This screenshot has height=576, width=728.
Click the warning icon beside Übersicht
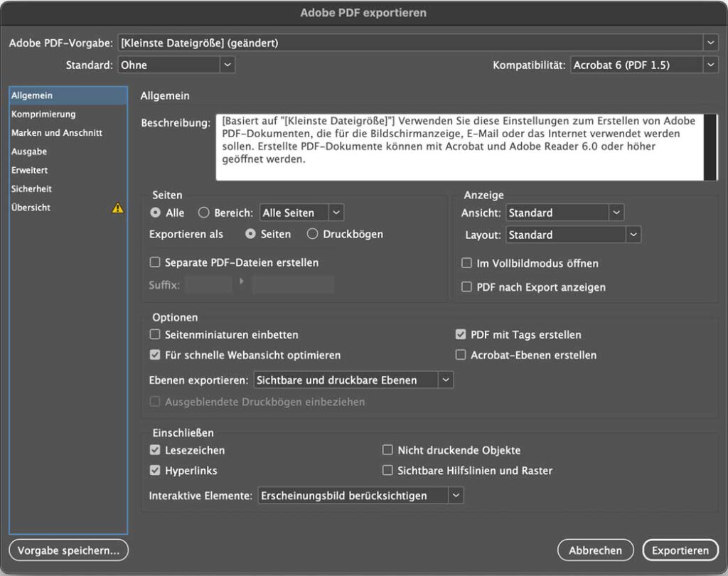[x=118, y=208]
